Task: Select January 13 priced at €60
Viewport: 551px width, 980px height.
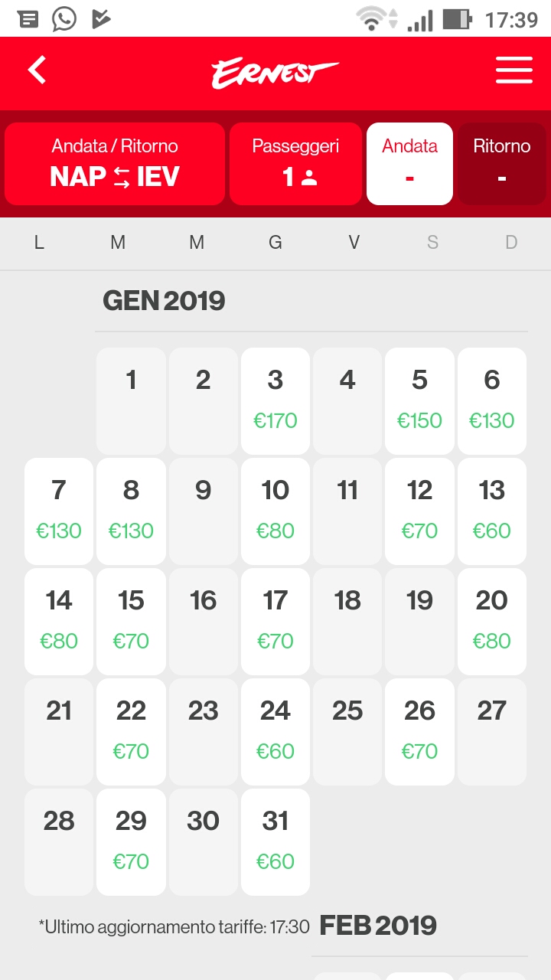Action: 491,511
